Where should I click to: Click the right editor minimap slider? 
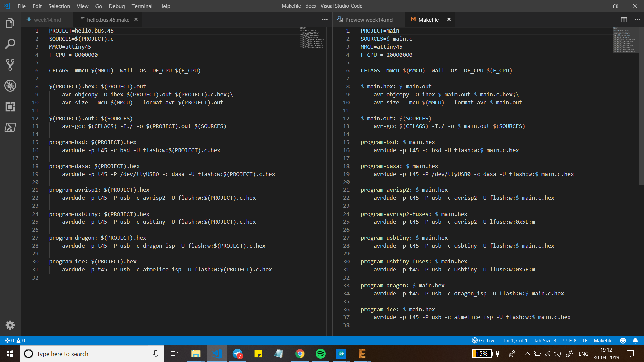(x=625, y=40)
